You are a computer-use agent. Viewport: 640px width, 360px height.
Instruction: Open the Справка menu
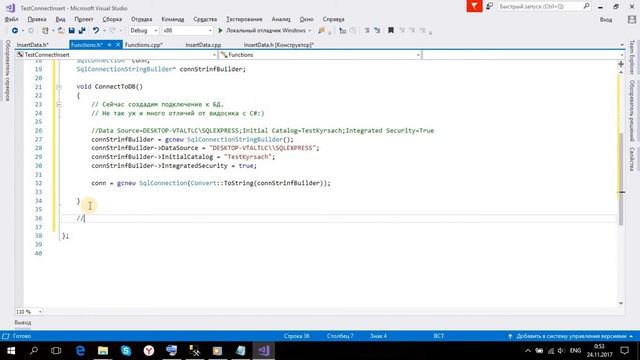tap(333, 19)
